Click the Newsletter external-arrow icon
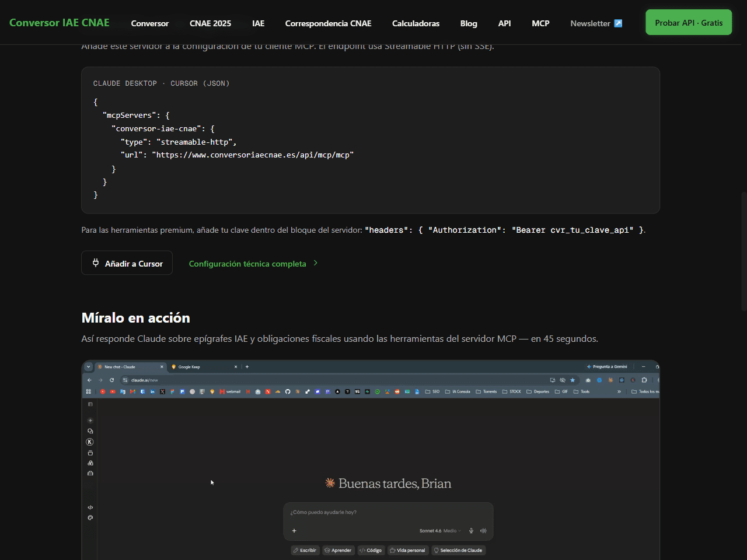The image size is (747, 560). coord(618,23)
